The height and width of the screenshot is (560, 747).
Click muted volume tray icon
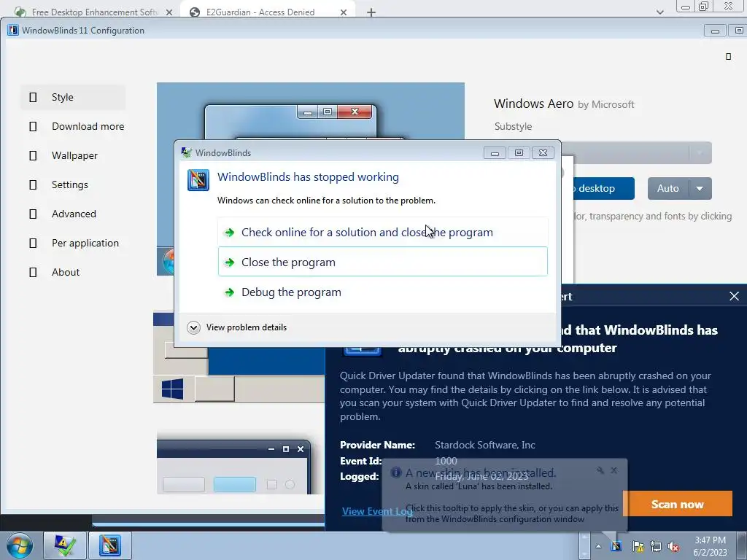(673, 547)
